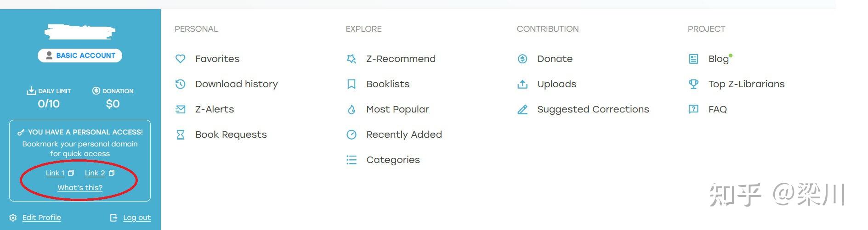The width and height of the screenshot is (868, 230).
Task: Open the Donate page
Action: (555, 59)
